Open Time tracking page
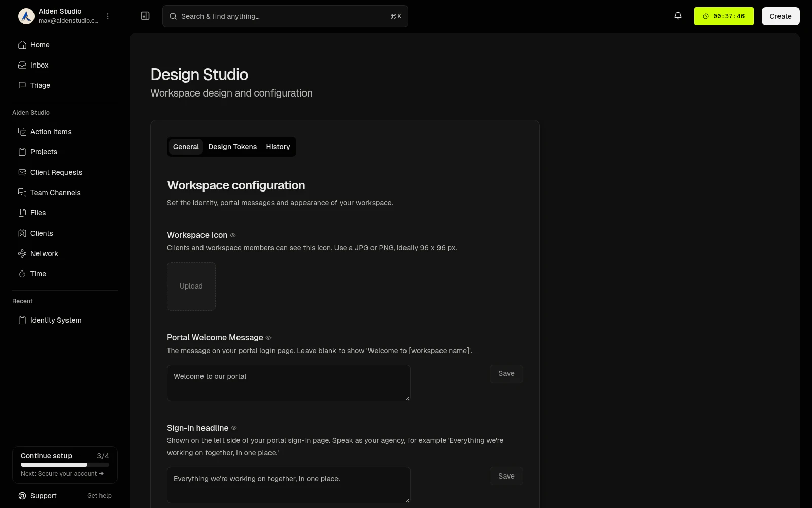 click(x=65, y=274)
